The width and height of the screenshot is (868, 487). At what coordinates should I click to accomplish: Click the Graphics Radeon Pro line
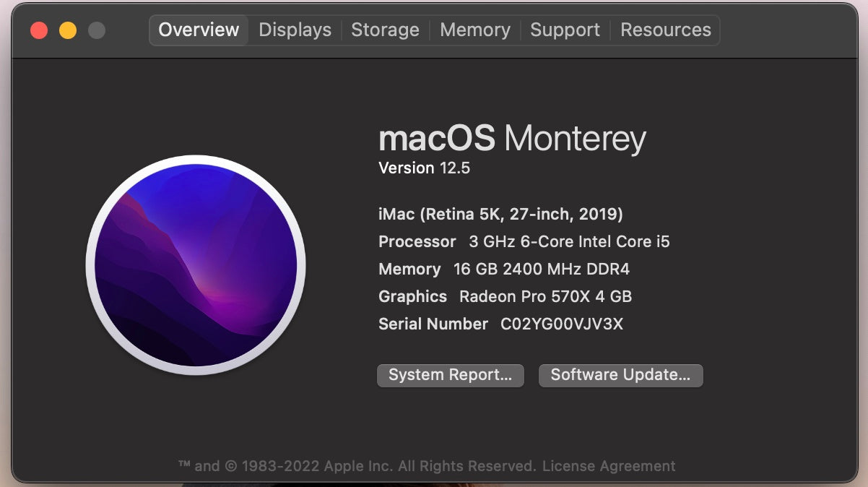505,296
